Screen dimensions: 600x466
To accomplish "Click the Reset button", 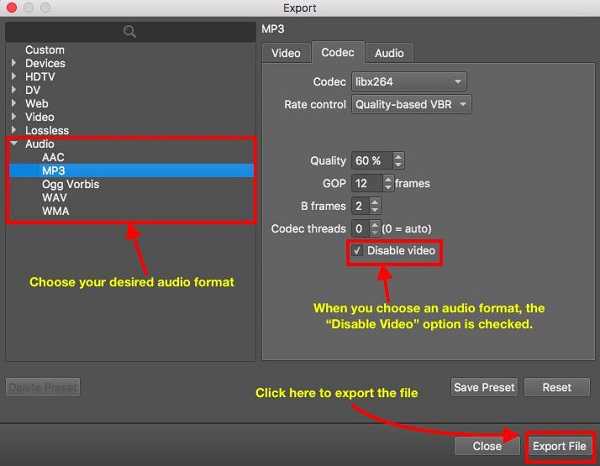I will [x=557, y=387].
